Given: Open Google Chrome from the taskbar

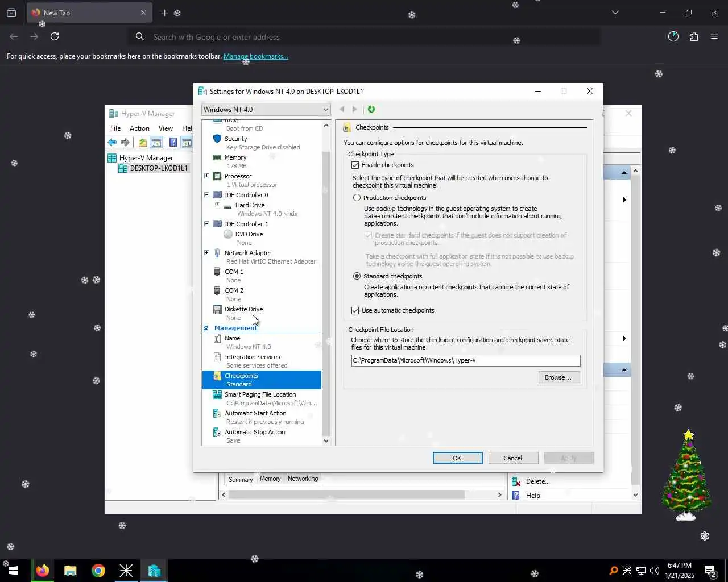Looking at the screenshot, I should point(98,571).
